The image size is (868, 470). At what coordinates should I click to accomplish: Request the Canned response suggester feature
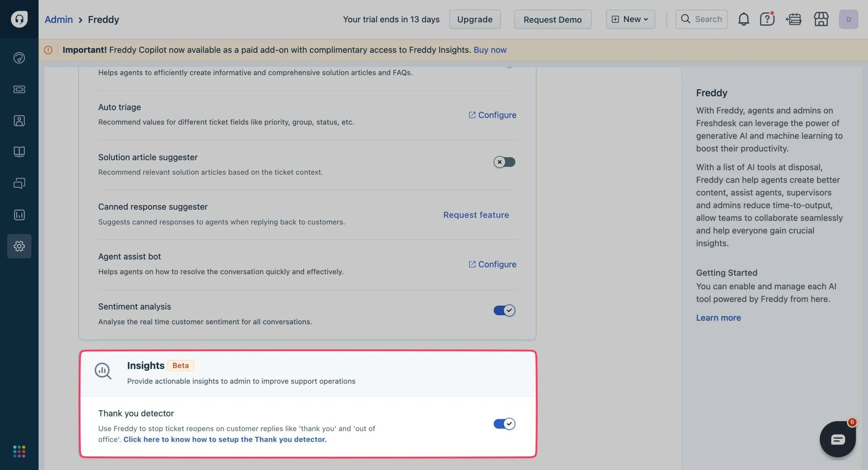[x=476, y=215]
